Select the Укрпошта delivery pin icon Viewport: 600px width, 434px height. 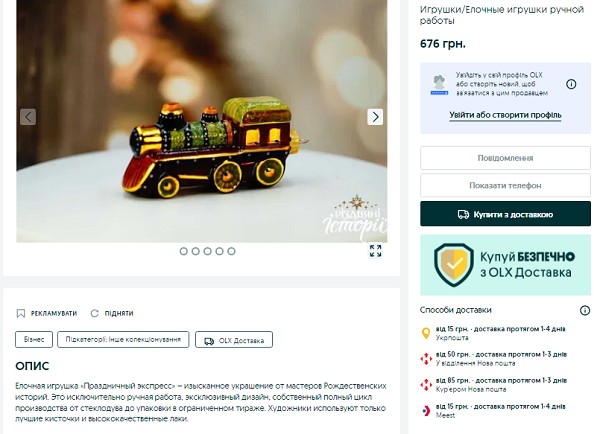tap(426, 333)
